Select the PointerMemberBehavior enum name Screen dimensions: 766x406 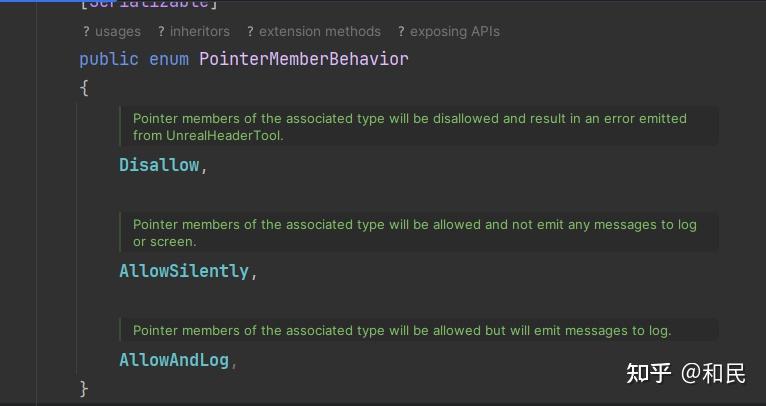click(304, 59)
